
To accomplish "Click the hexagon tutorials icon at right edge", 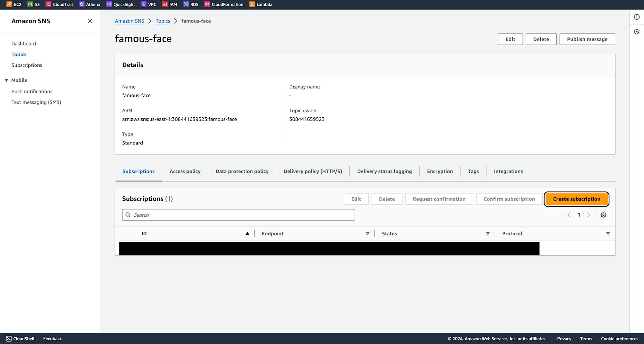I will [x=637, y=32].
